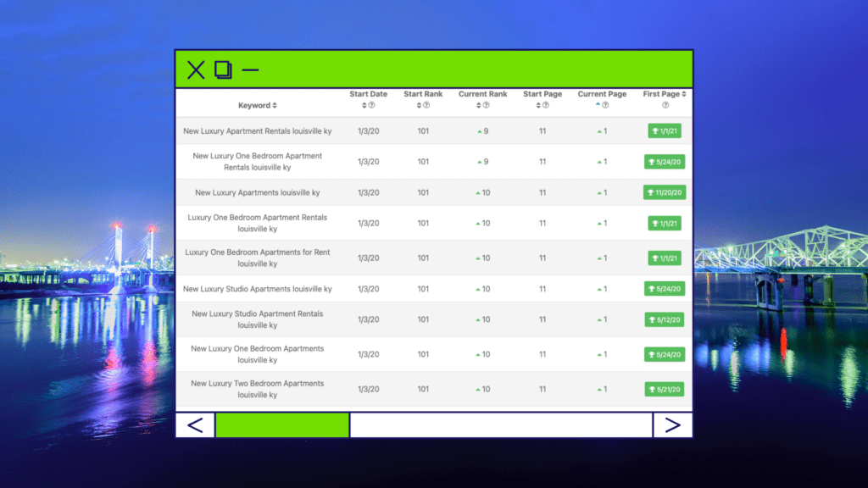Click the 5/12/20 first page badge
This screenshot has height=488, width=868.
point(665,319)
